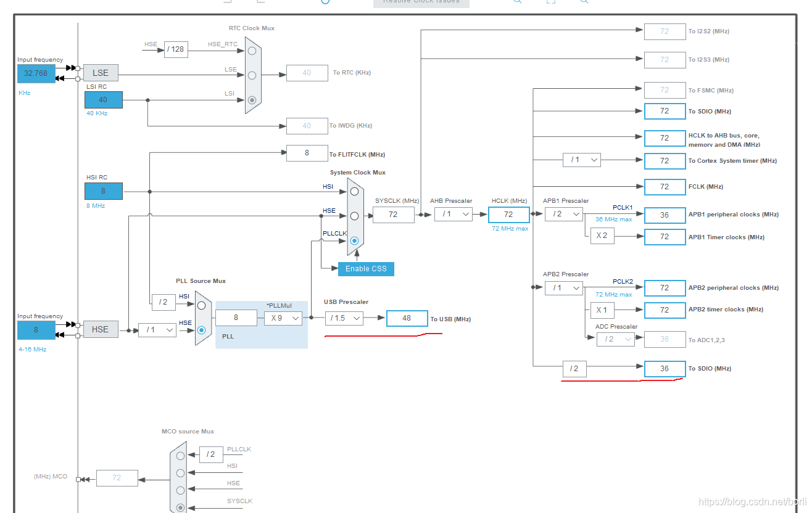Click the Resolve Clock Issues button
Viewport: 812px width, 513px height.
pyautogui.click(x=421, y=3)
